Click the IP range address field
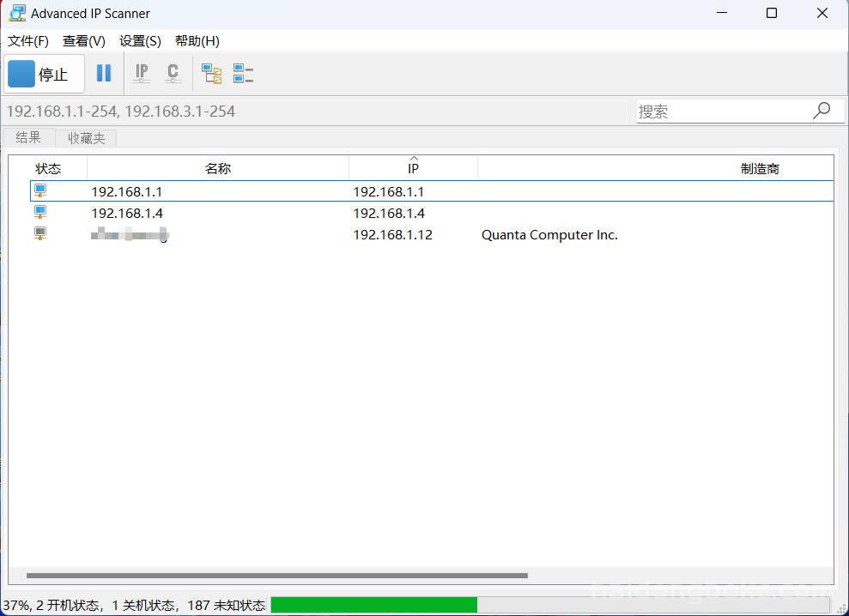Viewport: 849px width, 616px height. pos(316,112)
